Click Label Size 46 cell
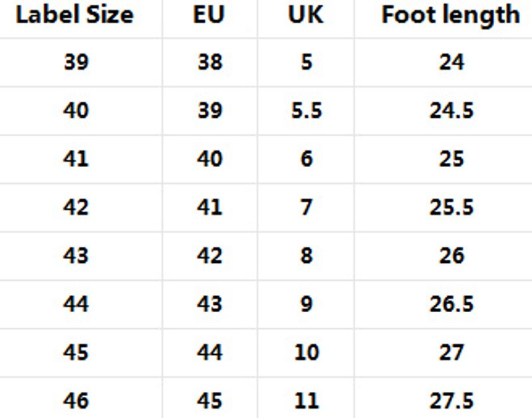Image resolution: width=532 pixels, height=418 pixels. click(76, 401)
